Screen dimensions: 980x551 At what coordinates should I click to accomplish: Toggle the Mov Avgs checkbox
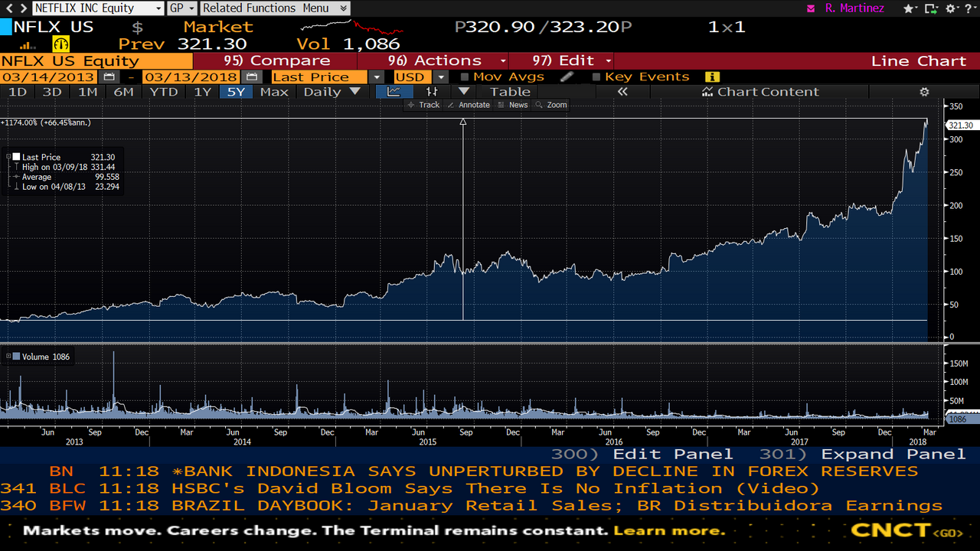465,77
